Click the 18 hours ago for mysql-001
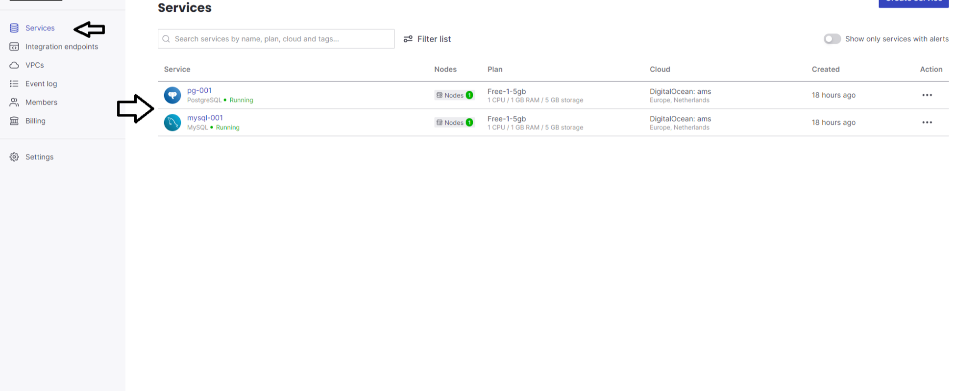 pyautogui.click(x=833, y=123)
